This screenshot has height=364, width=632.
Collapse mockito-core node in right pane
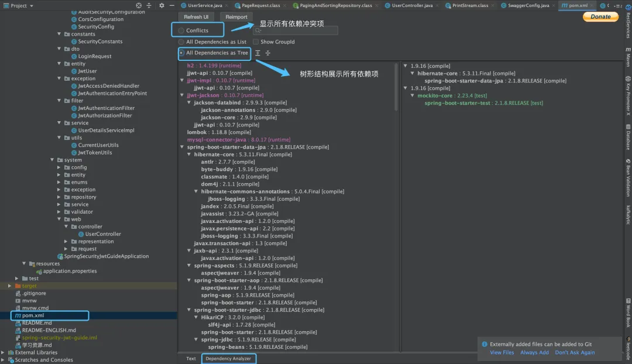[413, 95]
